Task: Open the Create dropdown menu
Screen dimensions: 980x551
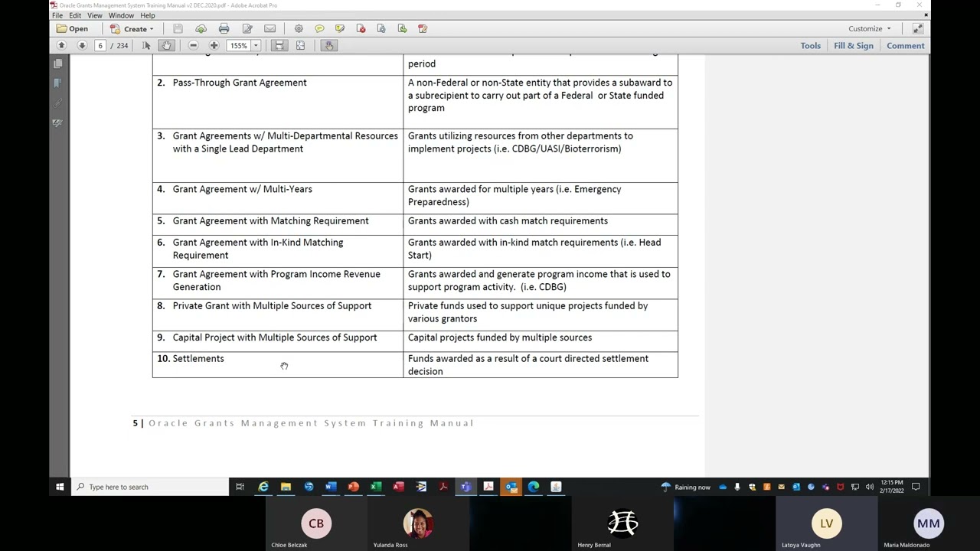Action: pyautogui.click(x=132, y=28)
